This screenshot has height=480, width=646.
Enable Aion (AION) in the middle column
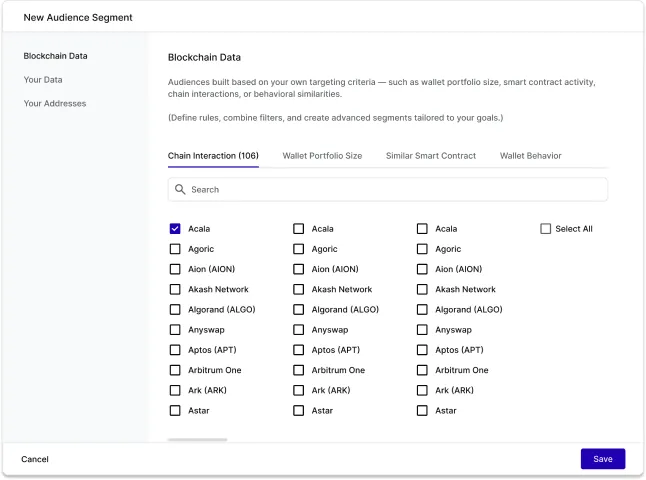[x=299, y=269]
